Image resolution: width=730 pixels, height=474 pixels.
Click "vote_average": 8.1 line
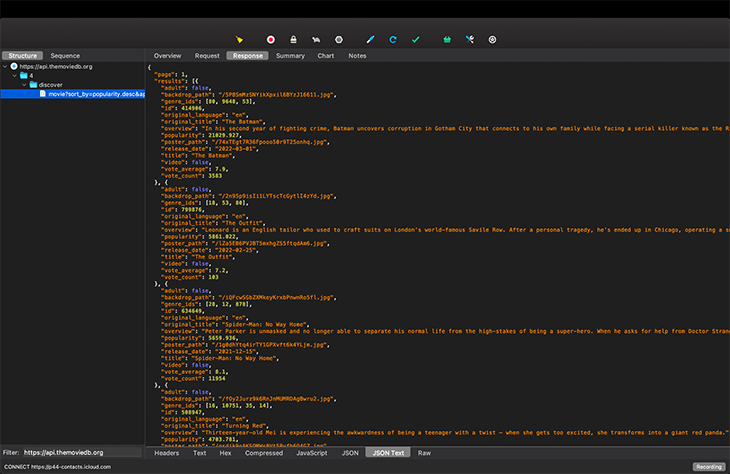(x=195, y=372)
